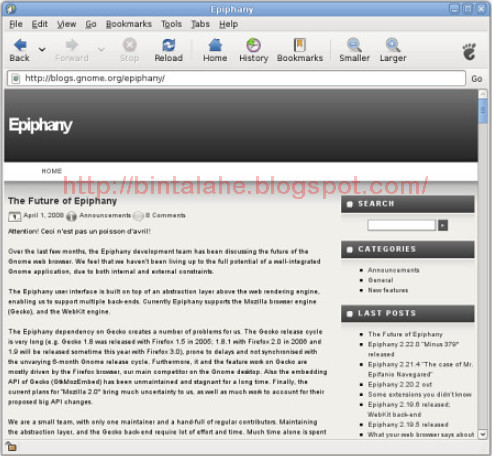Click the SEARCH sidebar heading
This screenshot has height=456, width=492.
(408, 204)
